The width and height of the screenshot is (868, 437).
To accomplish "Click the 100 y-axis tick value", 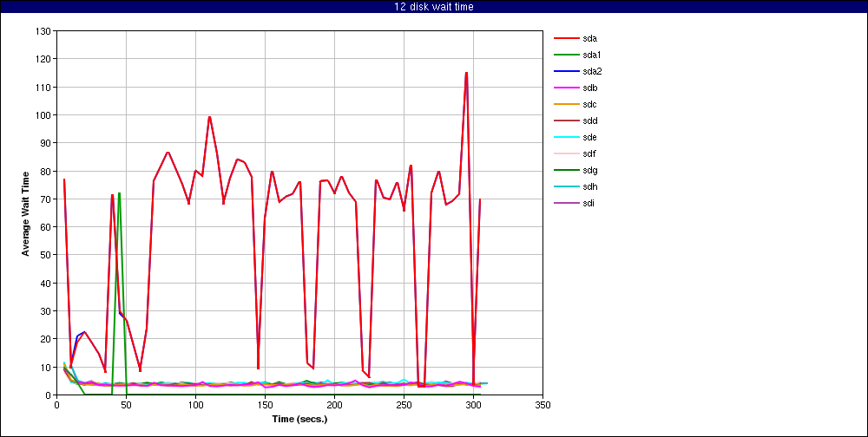I will [x=45, y=115].
